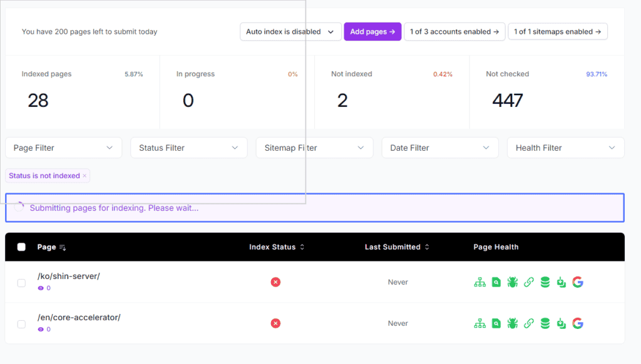Click database stack icon for /en/core-accelerator/
The width and height of the screenshot is (641, 364).
coord(545,323)
